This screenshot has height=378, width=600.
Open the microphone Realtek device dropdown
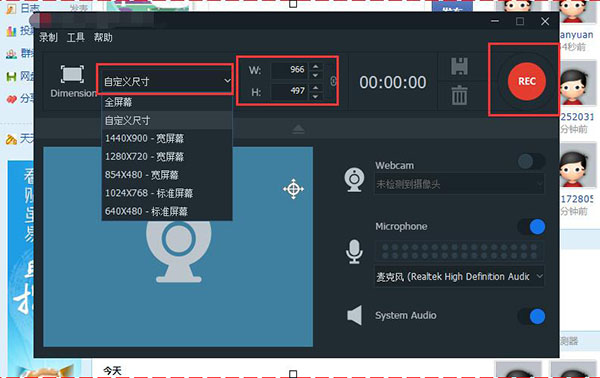point(459,276)
